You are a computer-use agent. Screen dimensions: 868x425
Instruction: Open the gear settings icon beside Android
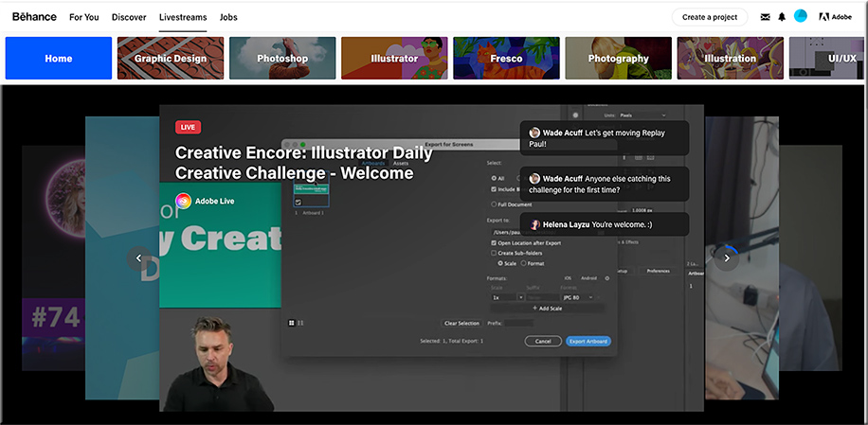tap(606, 278)
